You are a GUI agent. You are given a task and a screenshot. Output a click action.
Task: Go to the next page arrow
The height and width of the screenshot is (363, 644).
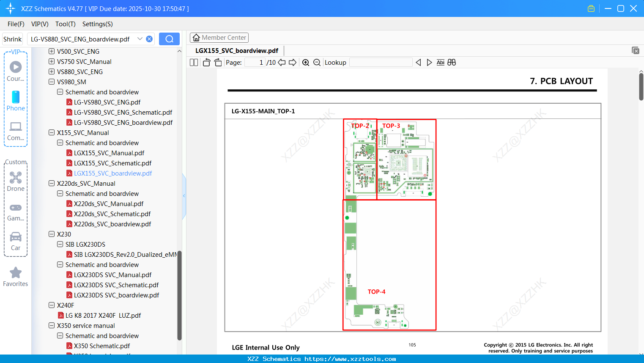click(x=293, y=63)
